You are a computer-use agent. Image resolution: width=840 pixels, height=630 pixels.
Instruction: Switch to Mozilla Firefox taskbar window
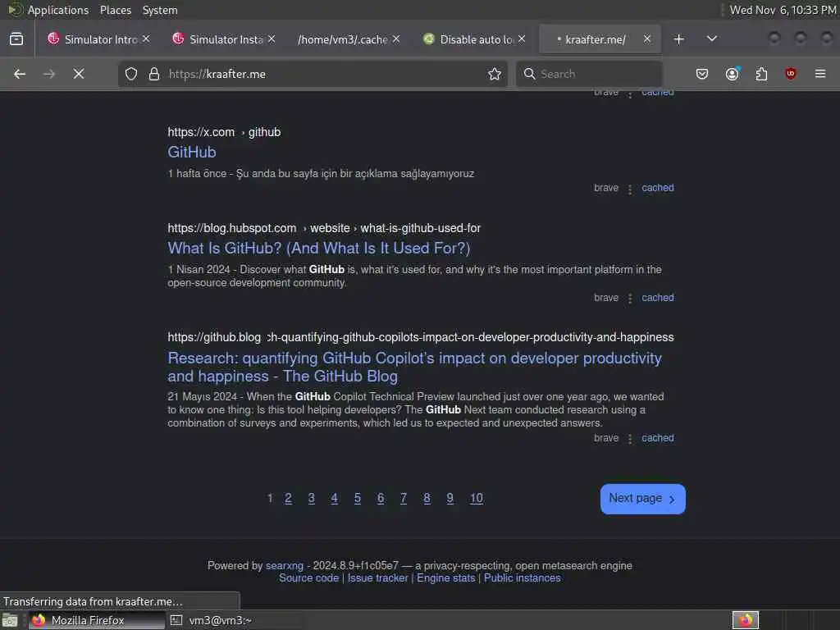point(97,620)
